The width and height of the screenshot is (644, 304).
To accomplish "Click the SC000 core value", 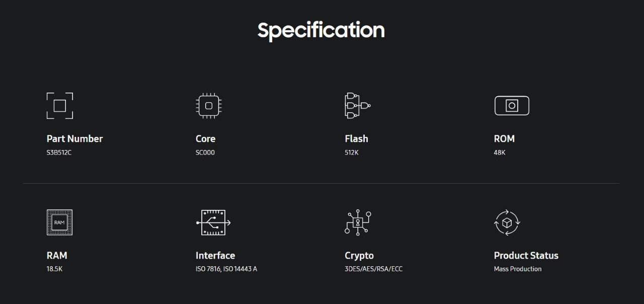I will 205,153.
